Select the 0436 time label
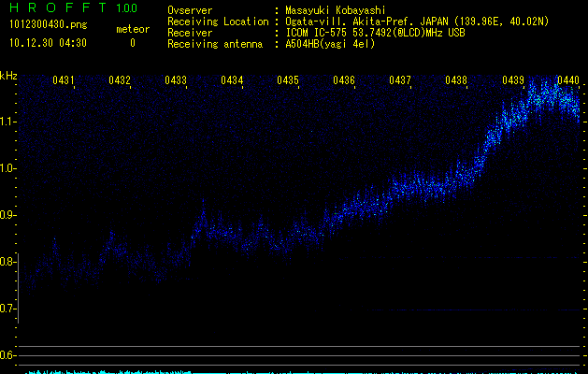The height and width of the screenshot is (374, 588). (x=344, y=81)
